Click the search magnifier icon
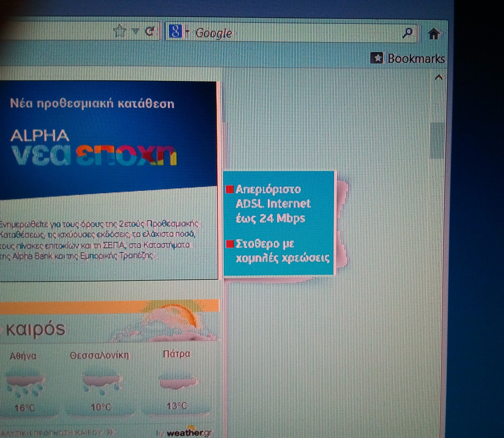This screenshot has width=504, height=438. coord(408,32)
